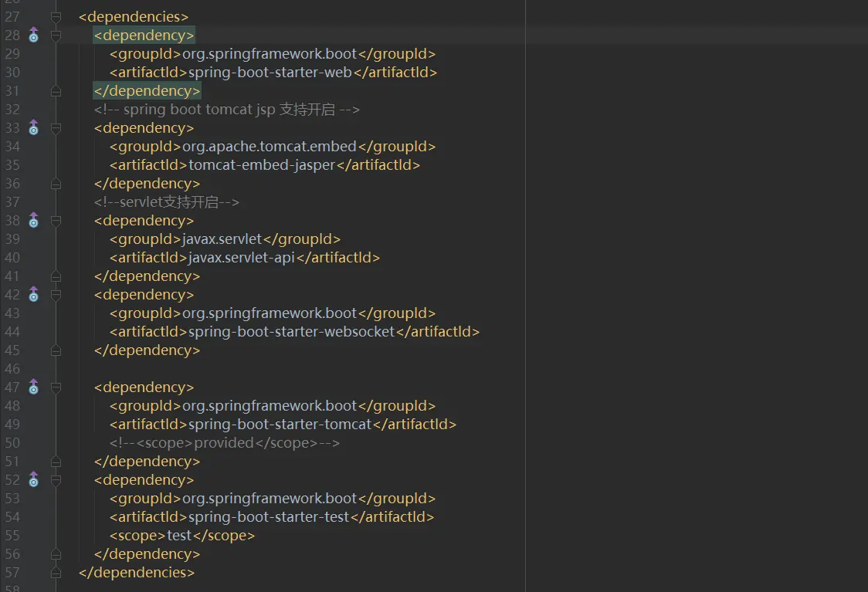Viewport: 868px width, 592px height.
Task: Collapse the starter-test dependency fold at line 52
Action: [x=56, y=480]
